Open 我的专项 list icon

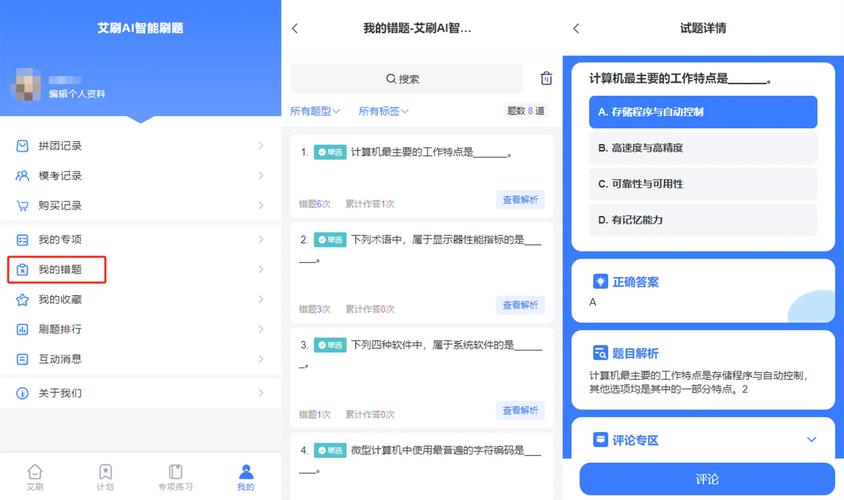22,240
